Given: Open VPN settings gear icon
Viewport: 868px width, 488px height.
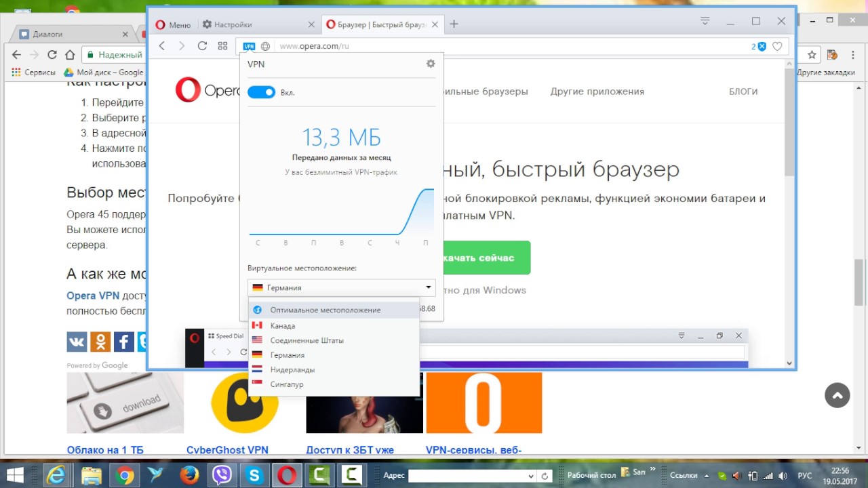Looking at the screenshot, I should 431,64.
